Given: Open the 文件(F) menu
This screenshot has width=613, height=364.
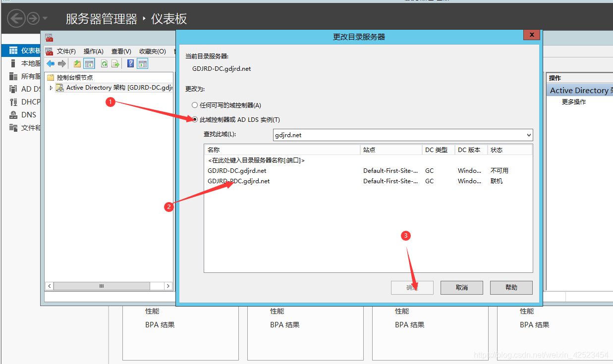Looking at the screenshot, I should coord(66,52).
